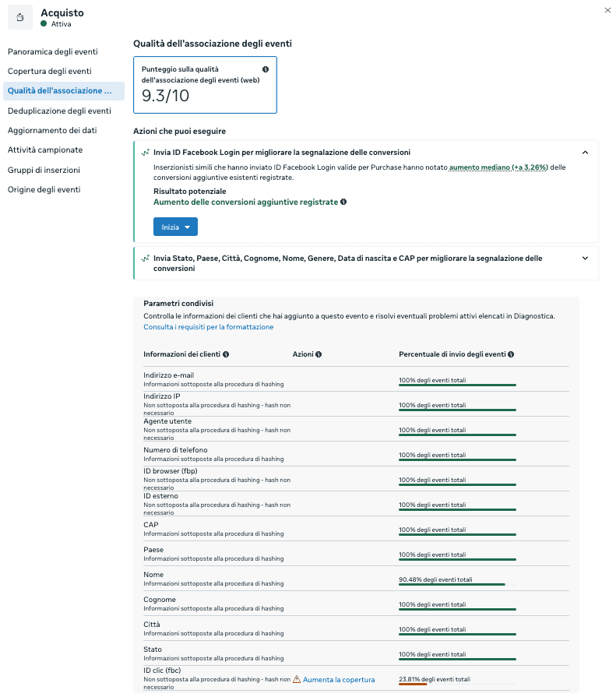Click info icon in quality score card
Screen dimensions: 616x697
coord(266,69)
